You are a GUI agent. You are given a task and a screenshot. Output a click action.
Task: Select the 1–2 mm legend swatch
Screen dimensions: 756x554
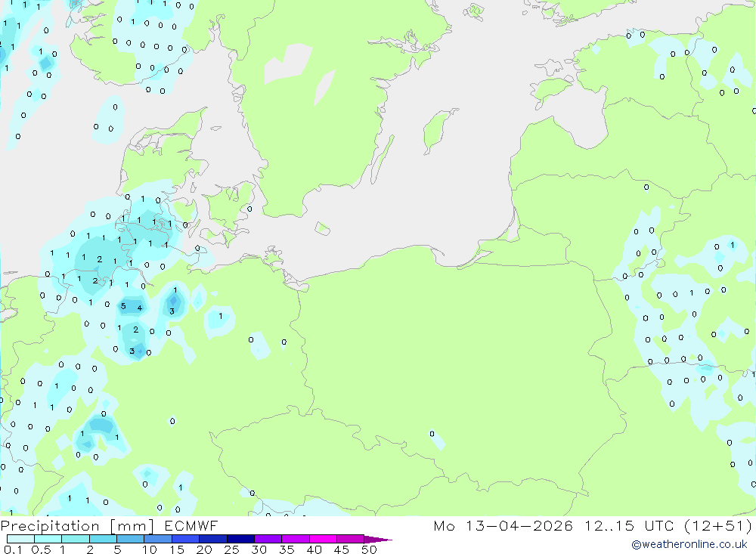tap(75, 539)
